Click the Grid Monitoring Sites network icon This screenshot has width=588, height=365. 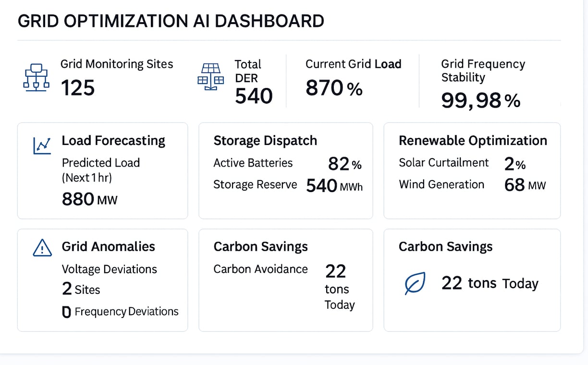click(x=37, y=77)
